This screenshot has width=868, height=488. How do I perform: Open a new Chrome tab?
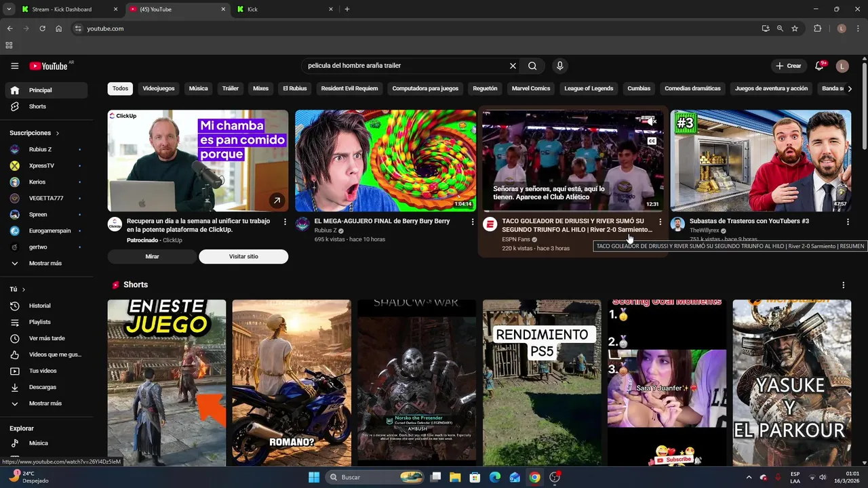point(347,9)
